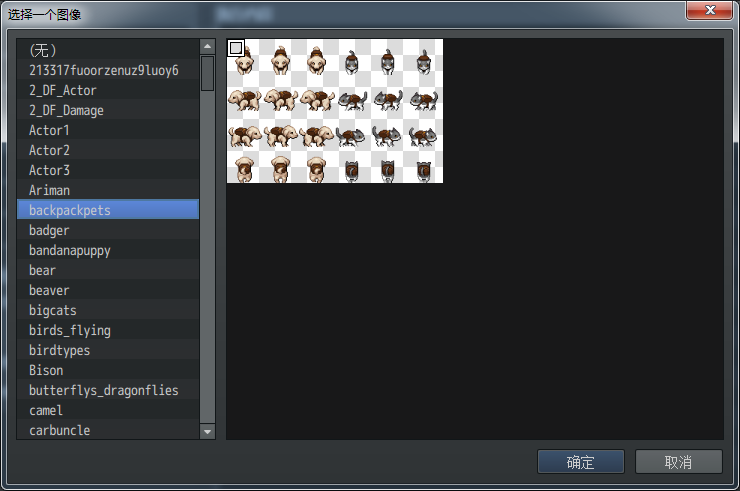Choose butterflys_dragonflies image
The image size is (740, 491).
click(108, 390)
